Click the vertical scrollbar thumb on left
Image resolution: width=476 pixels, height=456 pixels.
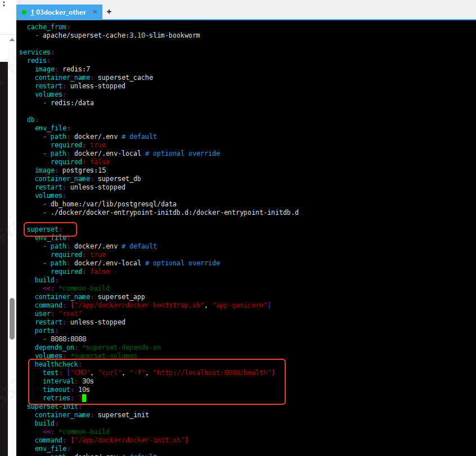[x=12, y=319]
